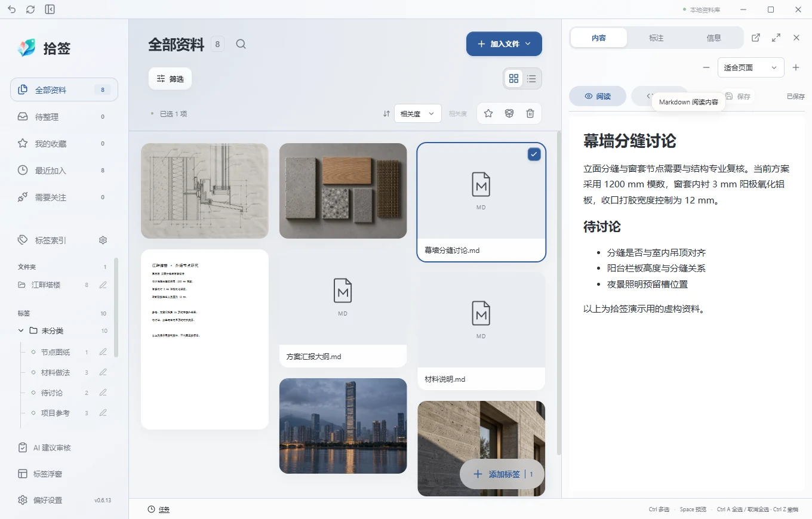Click the 拾签 app logo
This screenshot has height=519, width=812.
[x=27, y=48]
